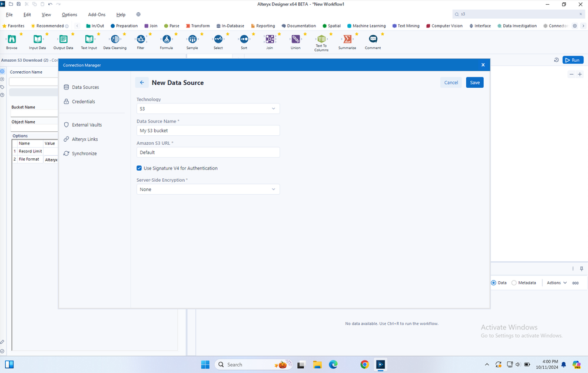This screenshot has width=588, height=373.
Task: Select the Comment tool
Action: (373, 42)
